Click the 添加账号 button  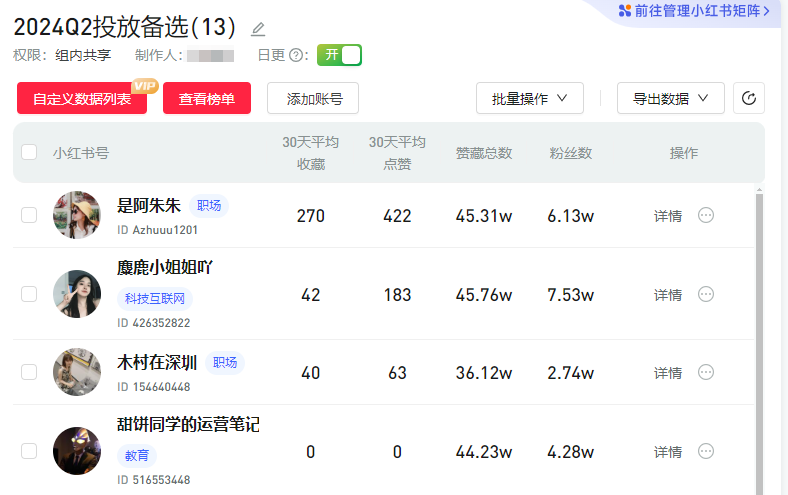(313, 99)
